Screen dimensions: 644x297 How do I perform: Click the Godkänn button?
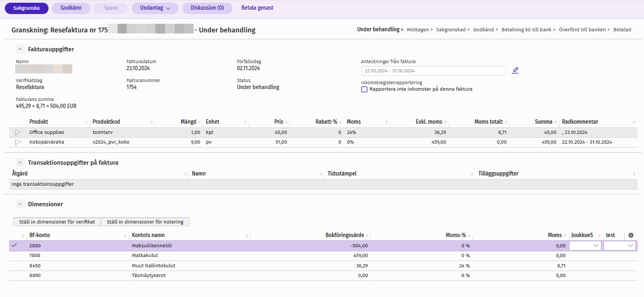coord(71,8)
